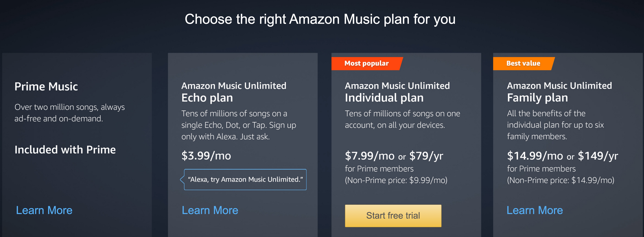Click the page heading Choose the right plan

[x=320, y=19]
